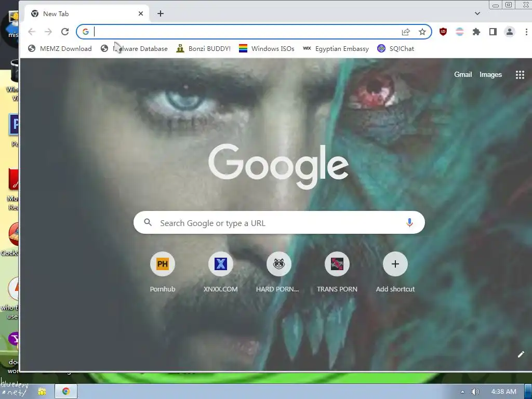Image resolution: width=532 pixels, height=399 pixels.
Task: Show hidden tray icons arrow
Action: coord(462,392)
